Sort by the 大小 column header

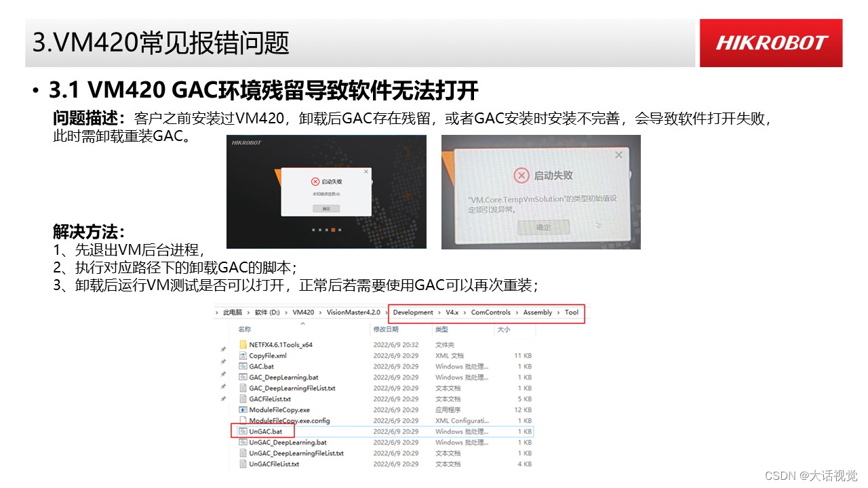[x=504, y=329]
